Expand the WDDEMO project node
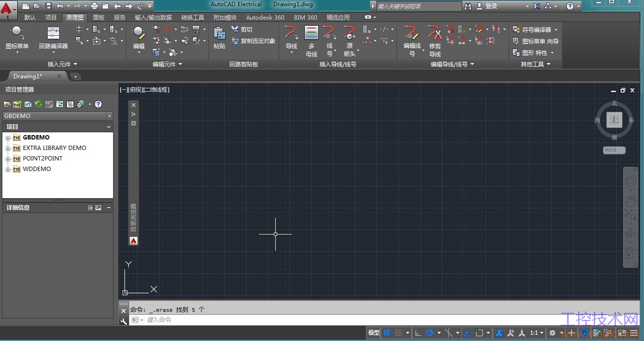This screenshot has width=644, height=341. [8, 169]
